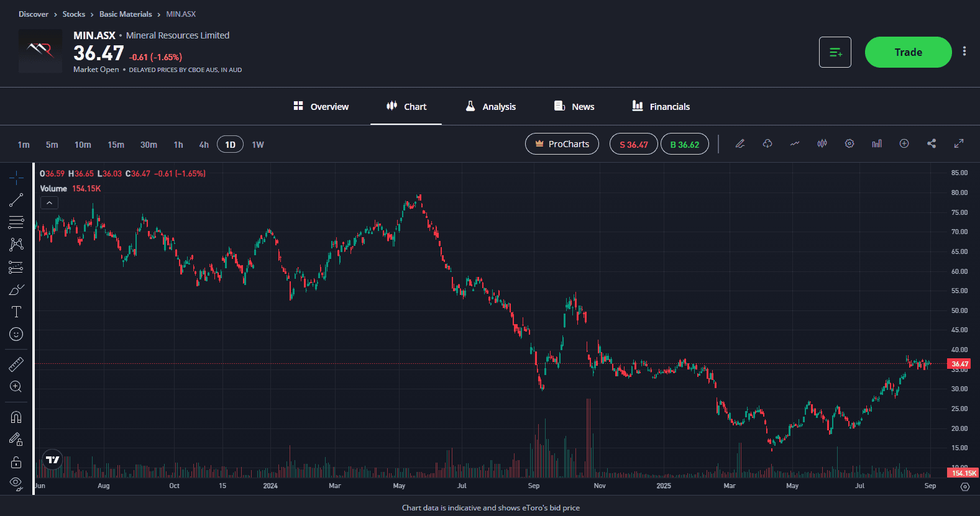Open the Analysis tab

[491, 106]
